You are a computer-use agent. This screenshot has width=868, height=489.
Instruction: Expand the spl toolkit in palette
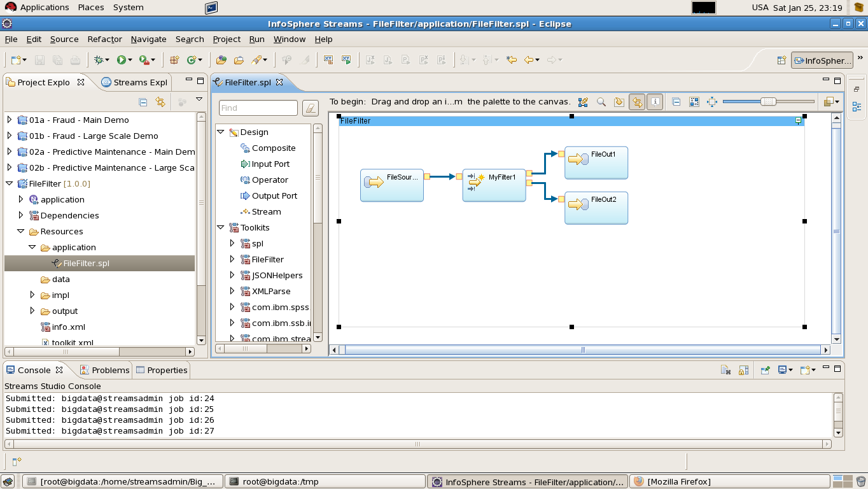pos(232,243)
